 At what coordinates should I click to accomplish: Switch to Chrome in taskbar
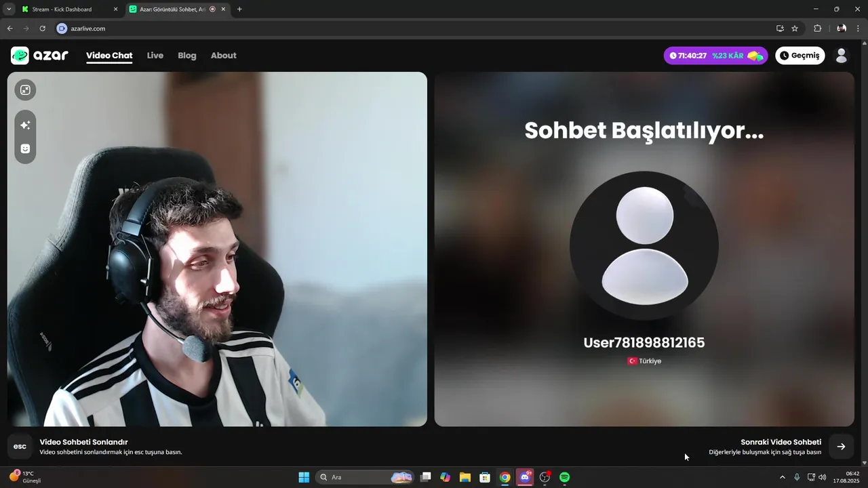tap(505, 477)
